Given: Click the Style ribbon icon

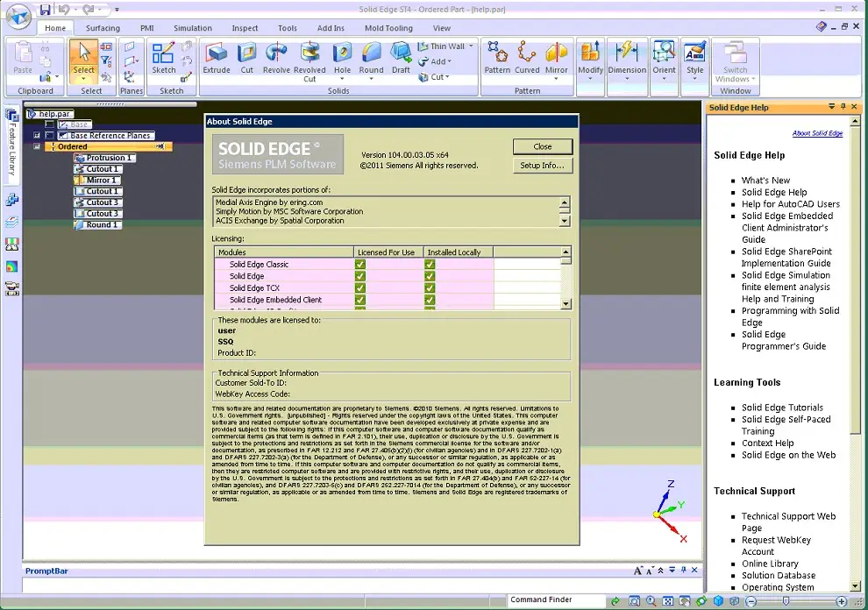Looking at the screenshot, I should (694, 53).
